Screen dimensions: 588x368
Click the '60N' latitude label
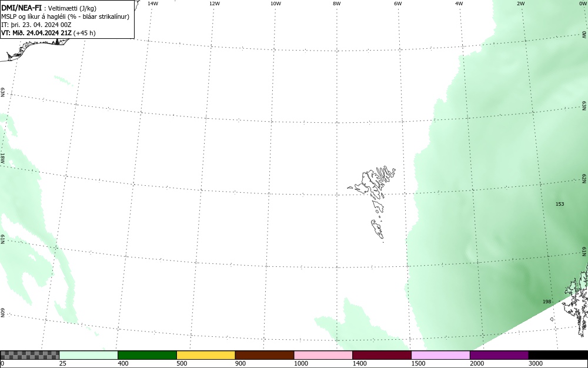pyautogui.click(x=2, y=313)
